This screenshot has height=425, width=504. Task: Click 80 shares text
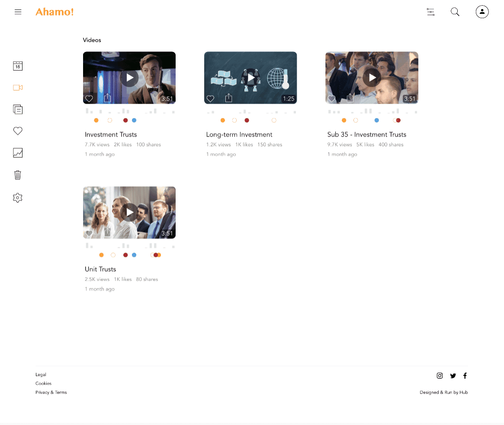click(x=147, y=279)
